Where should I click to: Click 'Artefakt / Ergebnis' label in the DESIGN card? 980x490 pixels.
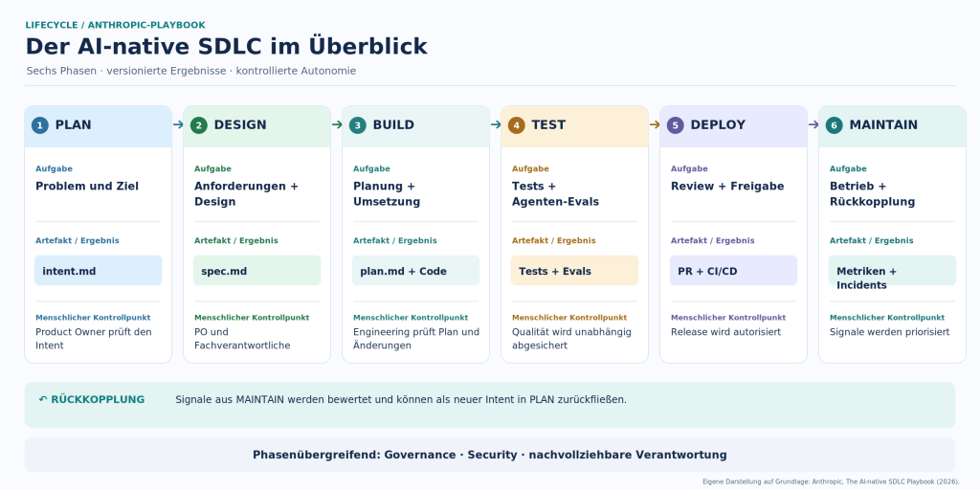235,240
